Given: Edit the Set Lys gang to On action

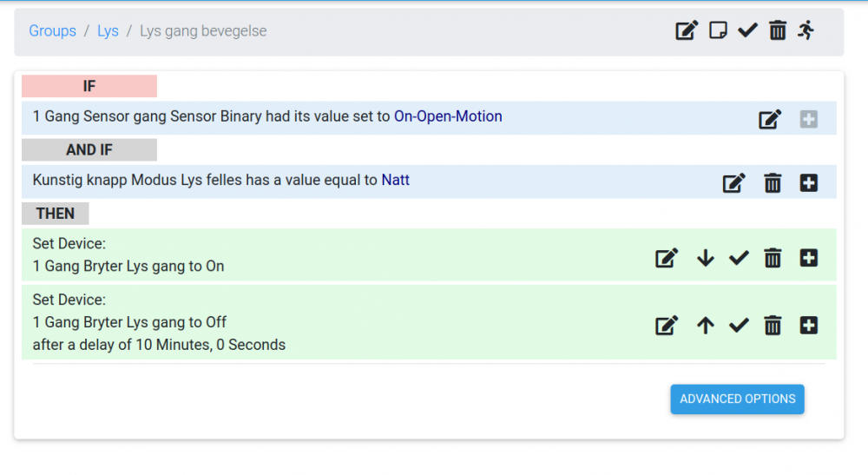Looking at the screenshot, I should 667,258.
